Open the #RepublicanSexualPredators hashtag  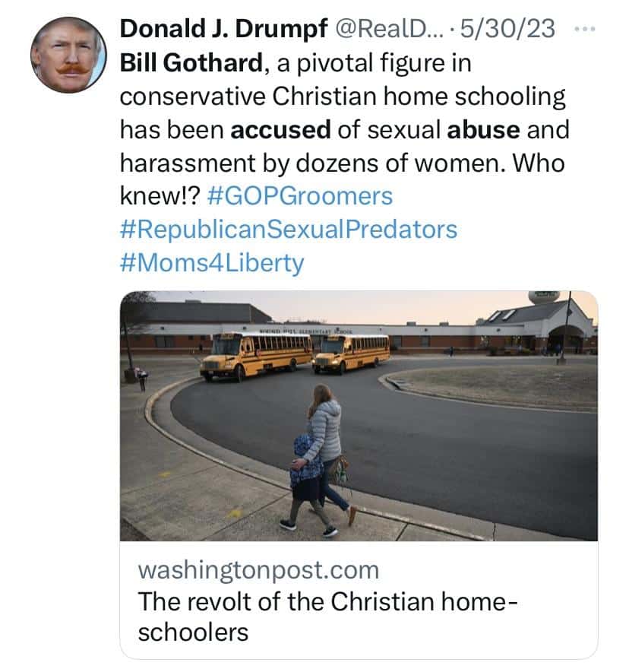[294, 229]
